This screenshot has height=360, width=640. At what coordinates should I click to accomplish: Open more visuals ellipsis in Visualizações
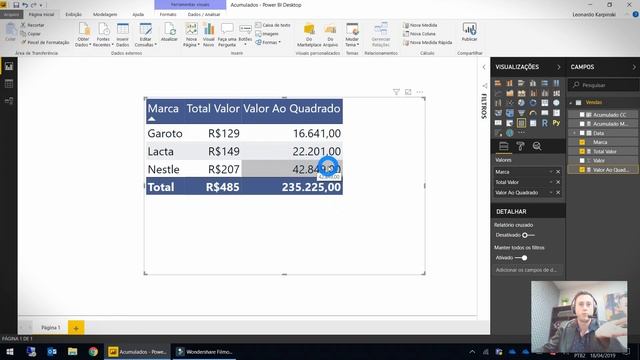pyautogui.click(x=521, y=133)
